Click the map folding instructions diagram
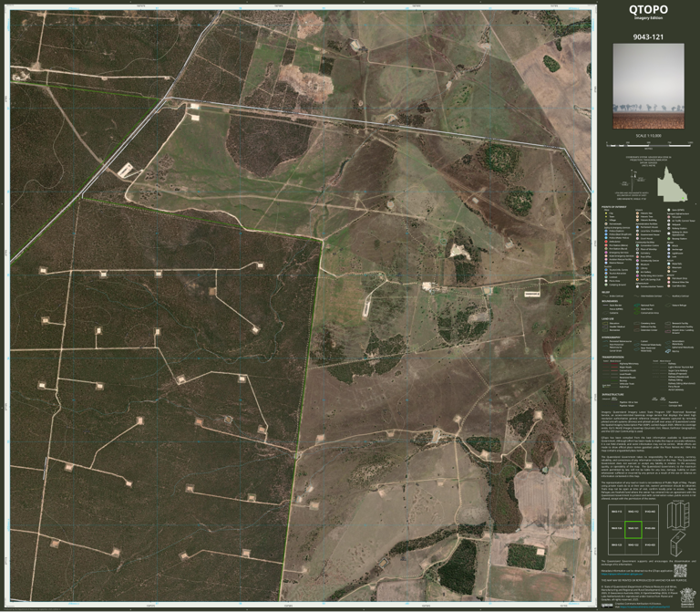 (678, 528)
